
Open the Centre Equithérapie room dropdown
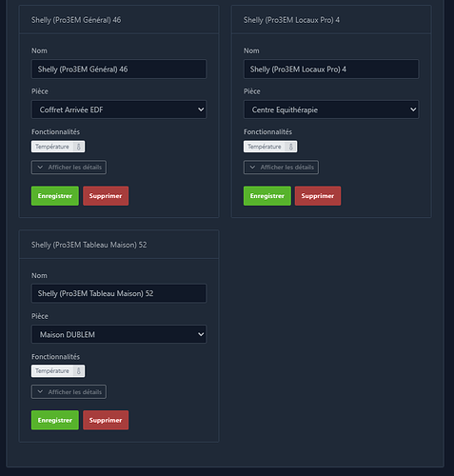[331, 109]
